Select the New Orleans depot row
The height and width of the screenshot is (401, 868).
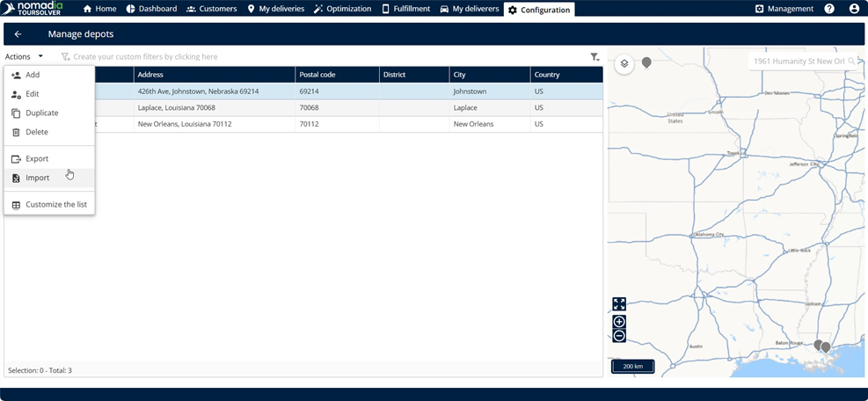(x=352, y=124)
